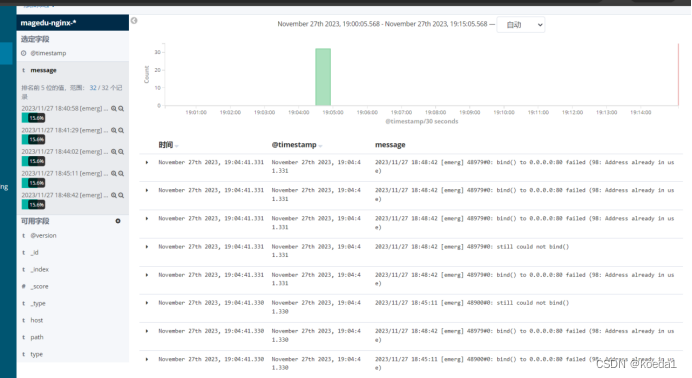The width and height of the screenshot is (692, 378).
Task: Click the 可用字段 section heading
Action: 35,221
